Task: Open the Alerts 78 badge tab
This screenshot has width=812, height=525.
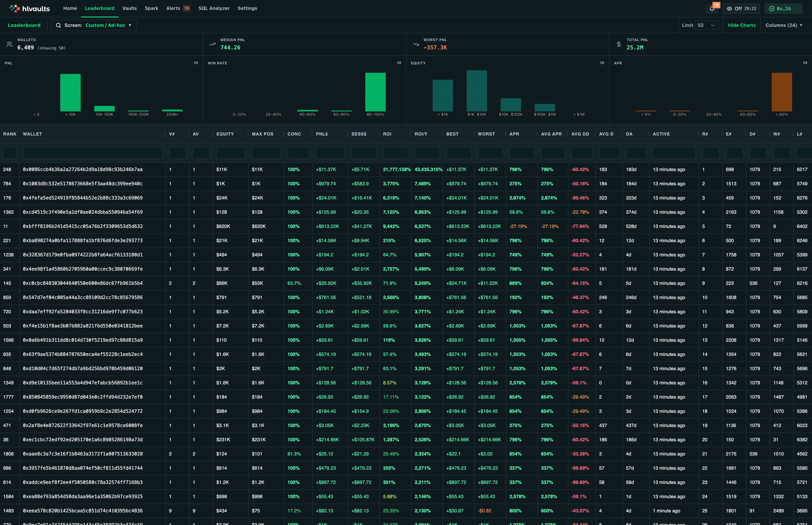Action: (178, 8)
